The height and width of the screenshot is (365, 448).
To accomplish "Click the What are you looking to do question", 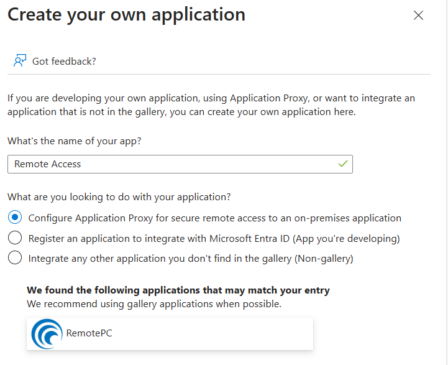I will [x=119, y=197].
